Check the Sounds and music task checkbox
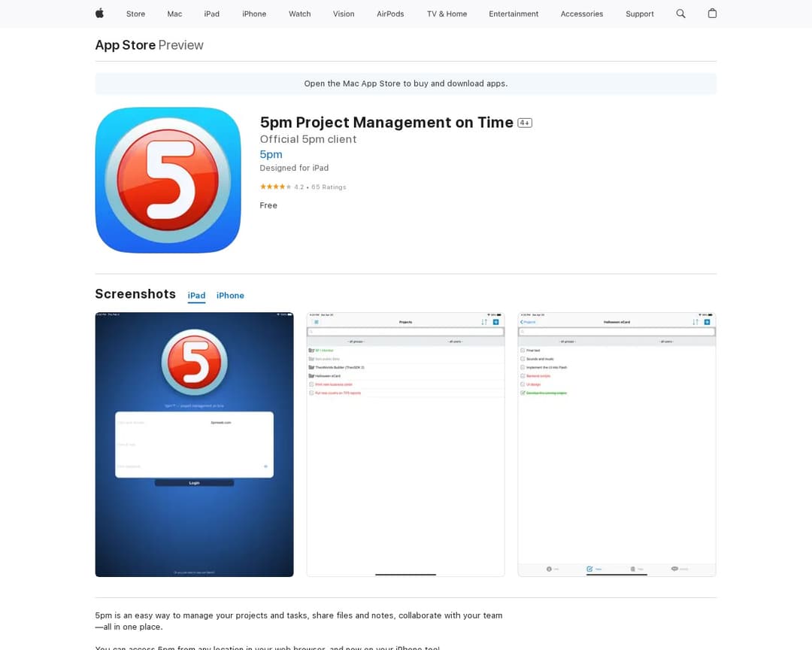This screenshot has width=812, height=650. [x=523, y=359]
